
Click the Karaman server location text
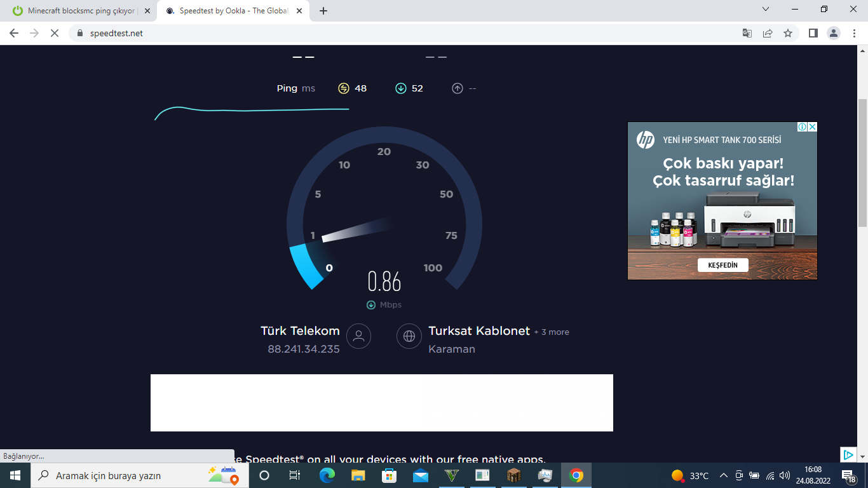coord(452,349)
